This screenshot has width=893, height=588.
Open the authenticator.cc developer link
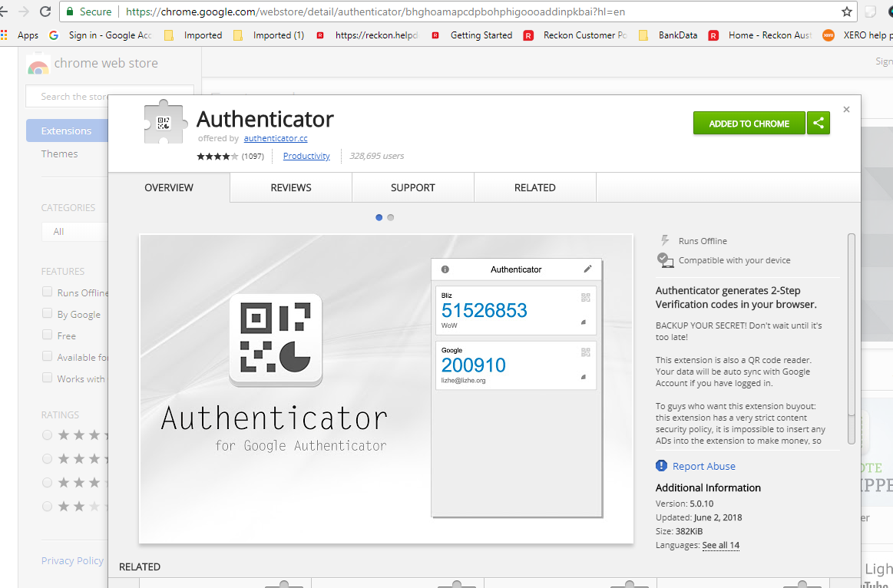coord(276,139)
